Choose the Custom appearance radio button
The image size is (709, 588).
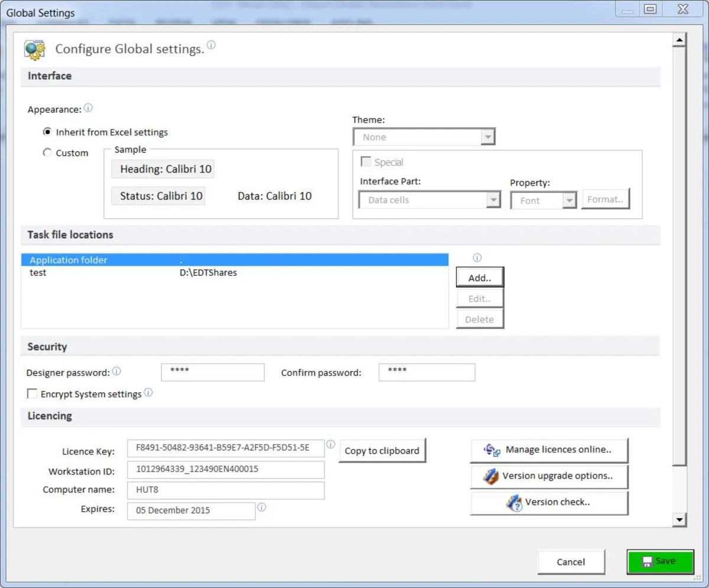tap(47, 152)
